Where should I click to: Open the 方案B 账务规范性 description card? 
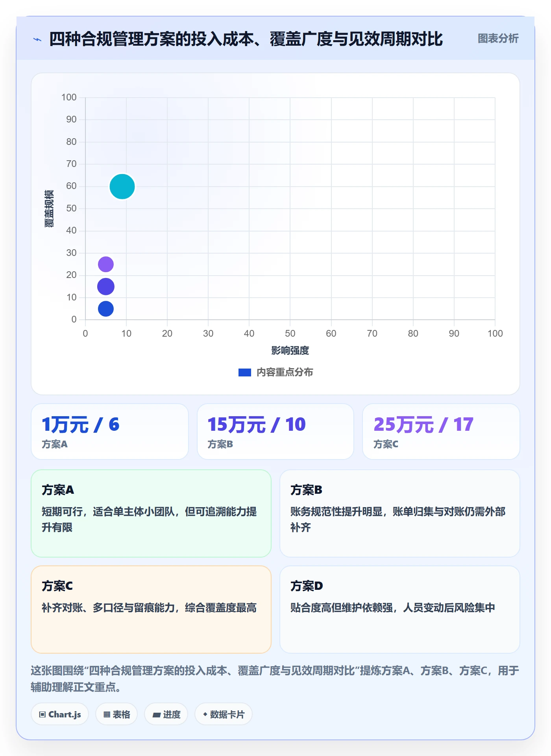coord(400,513)
